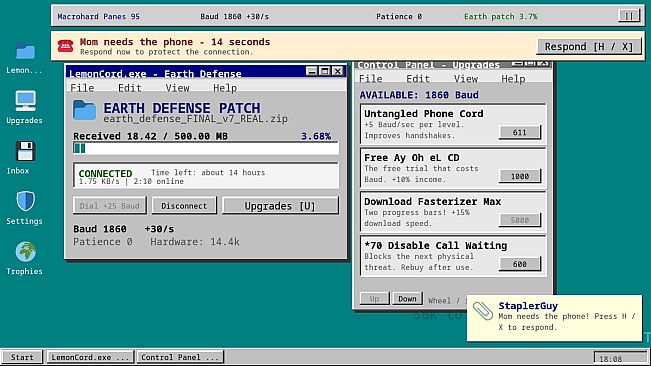Click the Upgrades [U] button

280,206
